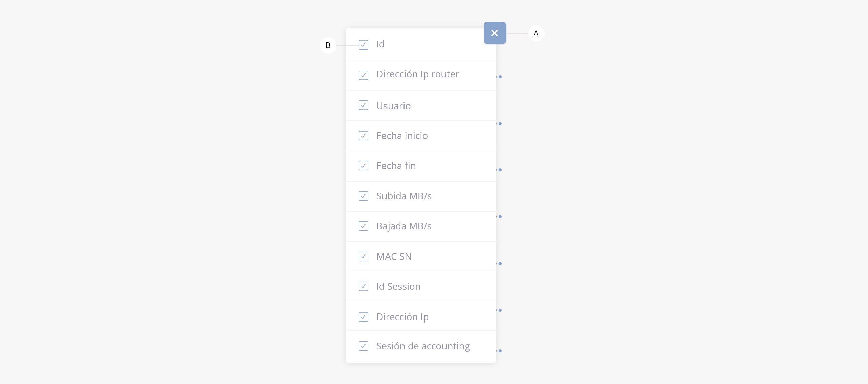Toggle the Dirección Ip checkbox
The width and height of the screenshot is (868, 384).
coord(363,317)
